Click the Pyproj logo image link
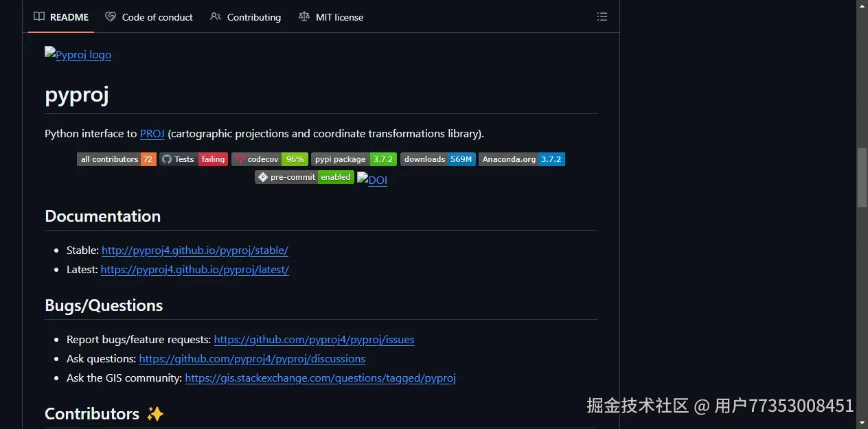The image size is (868, 429). [78, 55]
